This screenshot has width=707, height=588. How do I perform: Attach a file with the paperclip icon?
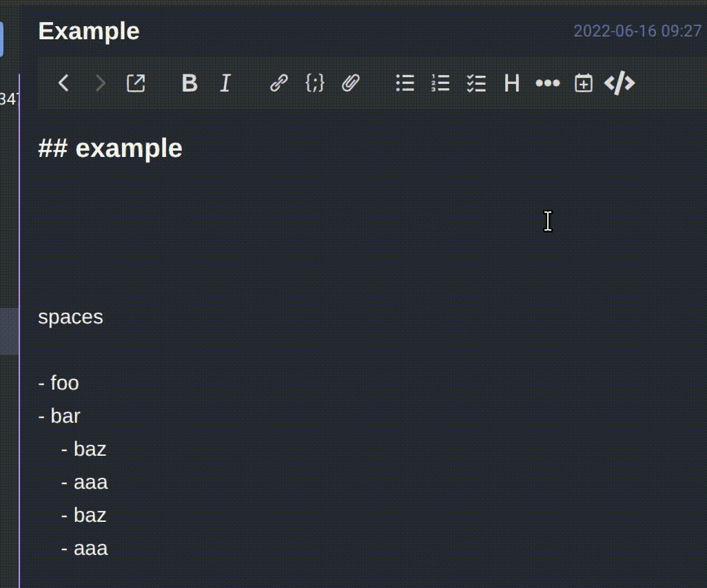351,83
